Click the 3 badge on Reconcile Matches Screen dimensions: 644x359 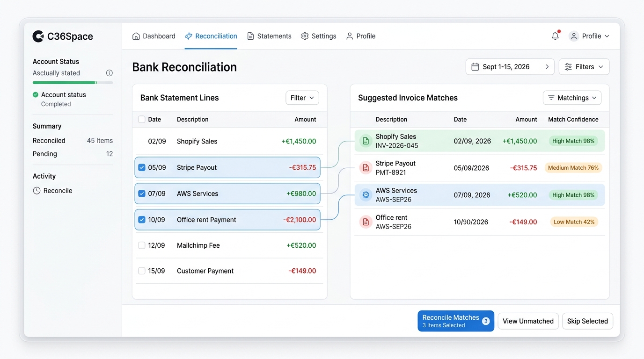pos(486,321)
